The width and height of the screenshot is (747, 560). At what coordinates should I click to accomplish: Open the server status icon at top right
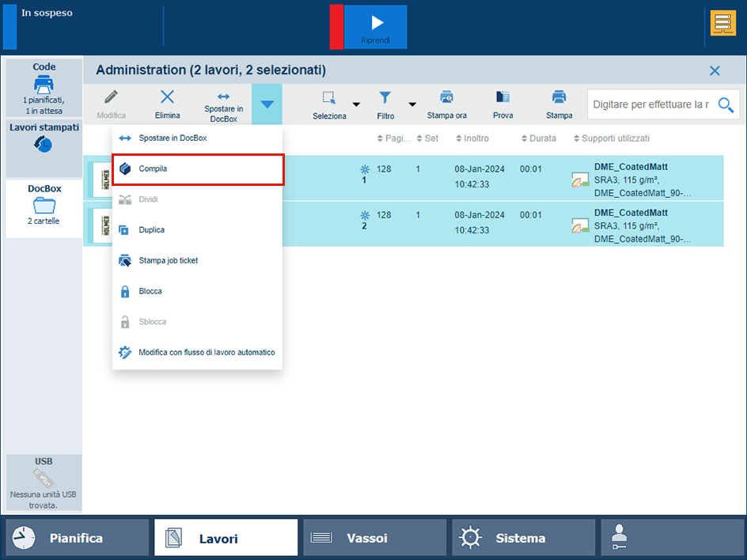coord(722,24)
